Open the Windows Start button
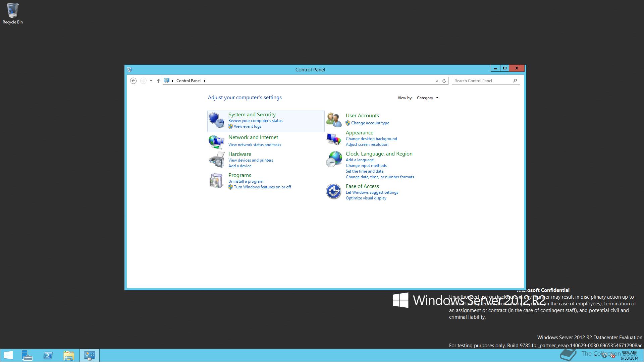This screenshot has width=644, height=362. click(x=8, y=355)
